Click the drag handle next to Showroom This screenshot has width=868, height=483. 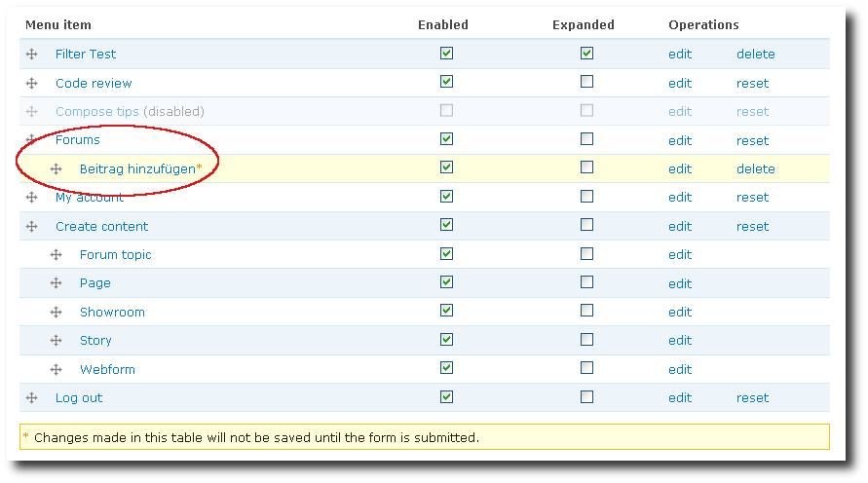point(57,313)
